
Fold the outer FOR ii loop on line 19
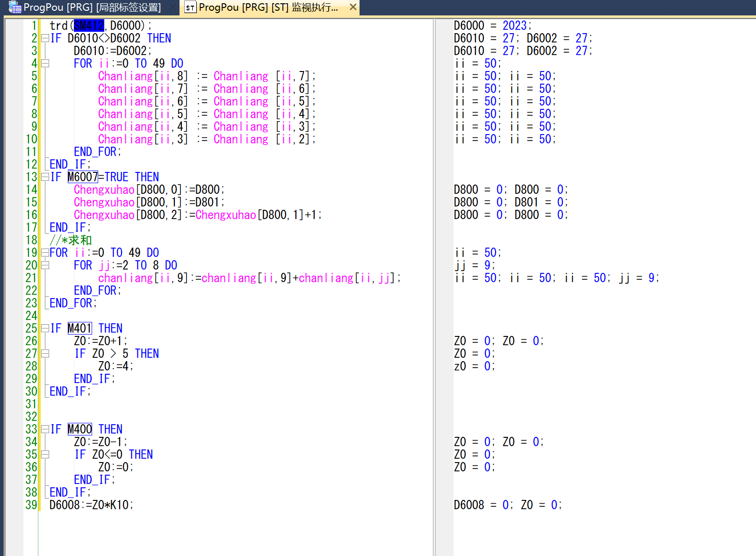[45, 253]
